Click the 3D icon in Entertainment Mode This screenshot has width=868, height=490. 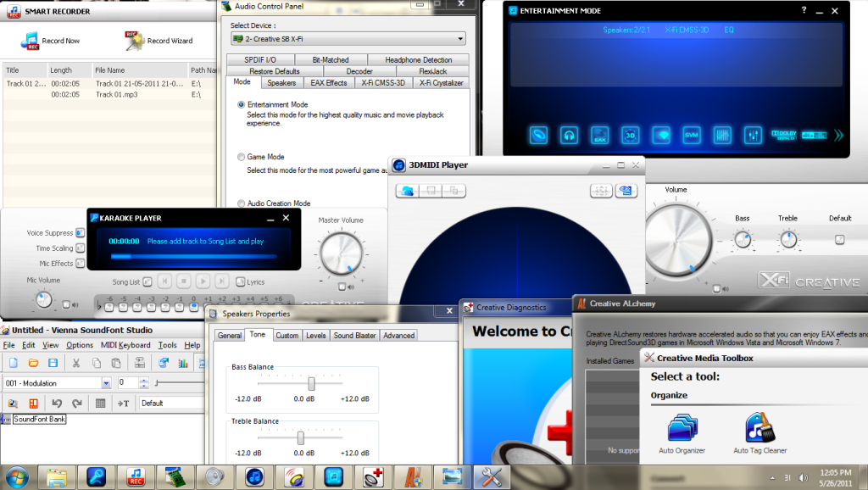[631, 135]
